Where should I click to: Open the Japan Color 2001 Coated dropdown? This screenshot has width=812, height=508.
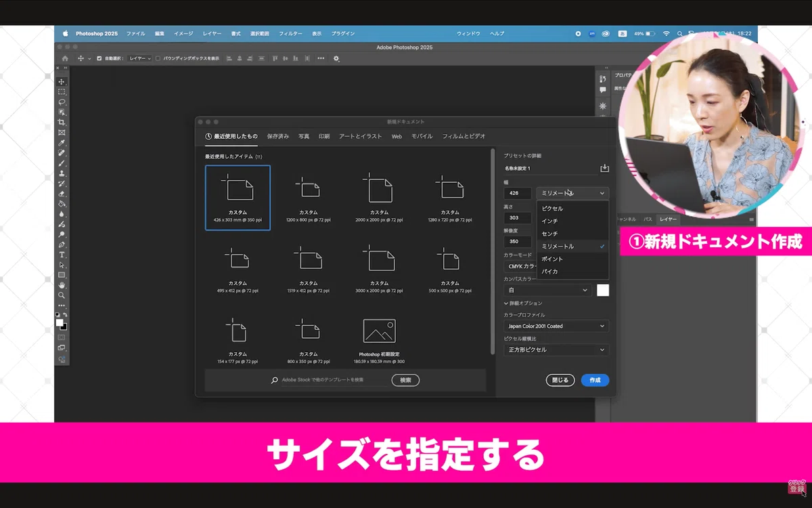(556, 326)
